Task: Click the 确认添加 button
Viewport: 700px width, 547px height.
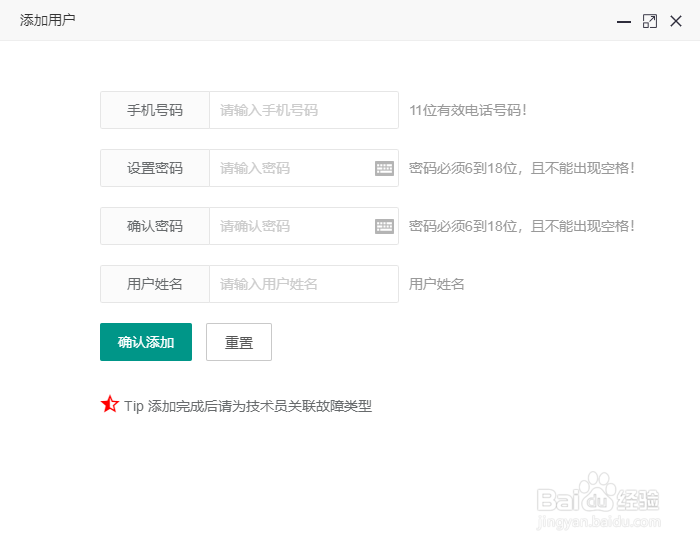Action: [146, 342]
